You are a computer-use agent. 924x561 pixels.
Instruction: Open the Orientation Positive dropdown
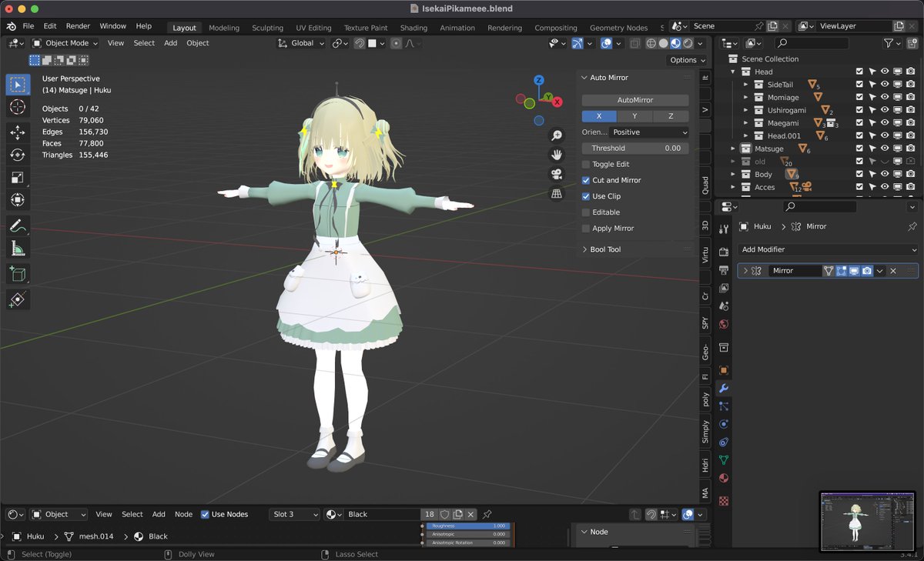coord(649,132)
